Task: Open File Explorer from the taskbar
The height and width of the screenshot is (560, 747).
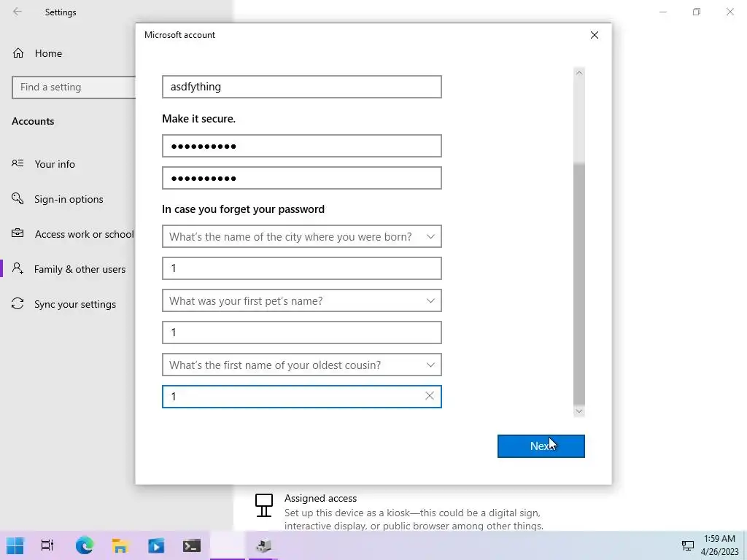Action: tap(120, 545)
